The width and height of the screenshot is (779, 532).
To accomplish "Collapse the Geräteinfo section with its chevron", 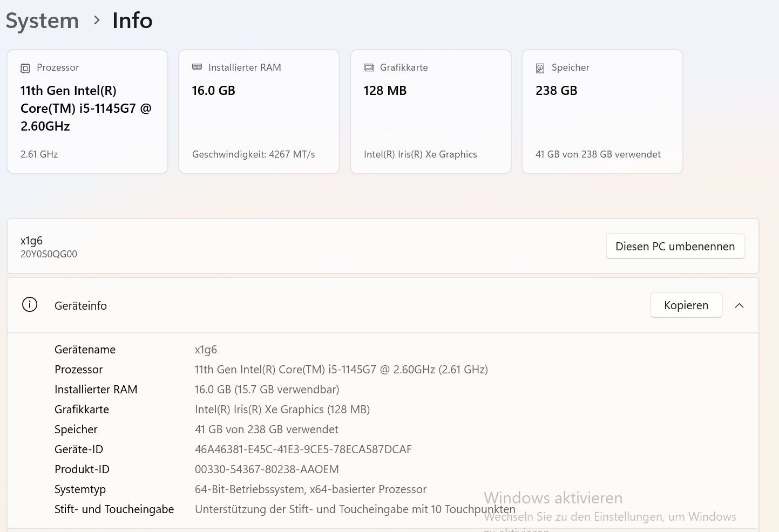I will coord(740,305).
